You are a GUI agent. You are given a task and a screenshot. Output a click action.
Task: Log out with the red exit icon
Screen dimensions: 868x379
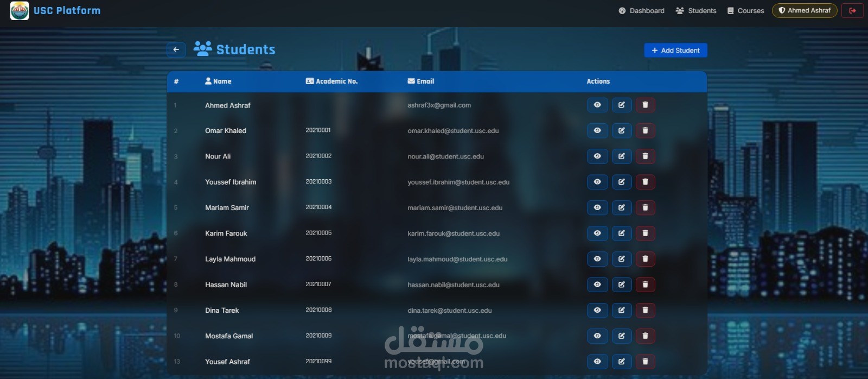click(852, 10)
